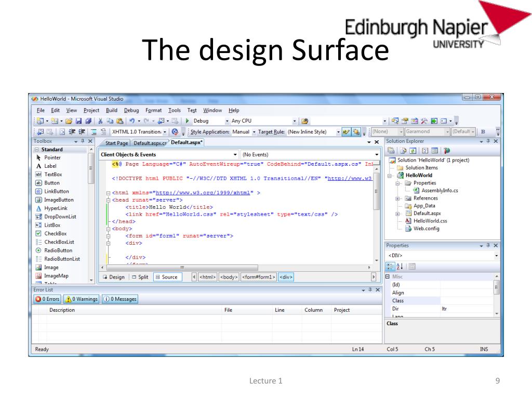
Task: Open the Toolbox via hammer-and-wrench icon
Action: pos(424,121)
